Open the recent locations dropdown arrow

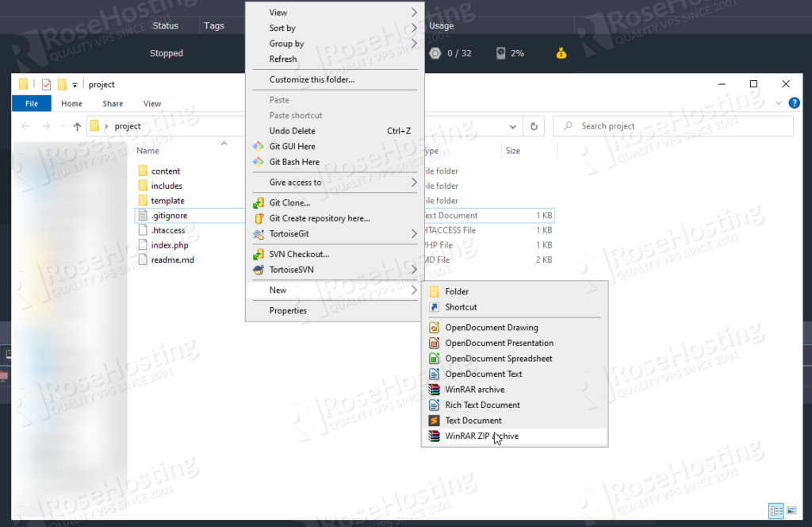tap(63, 126)
